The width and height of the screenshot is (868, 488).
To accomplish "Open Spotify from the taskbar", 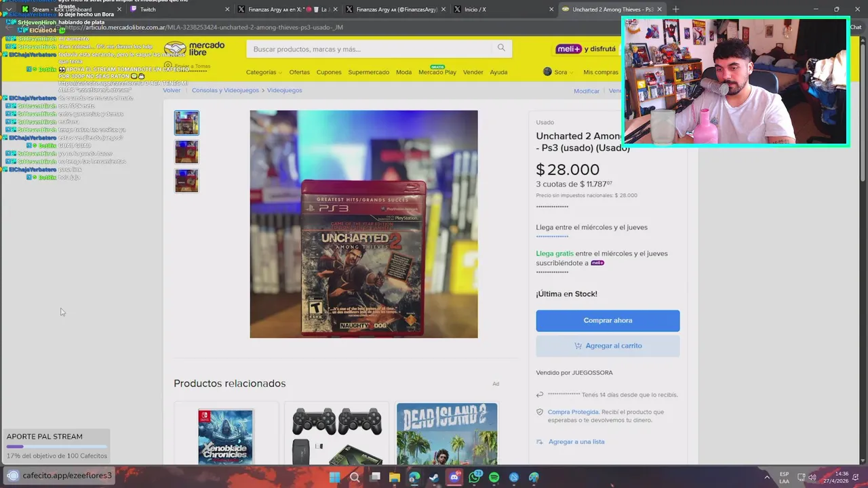I will (494, 477).
